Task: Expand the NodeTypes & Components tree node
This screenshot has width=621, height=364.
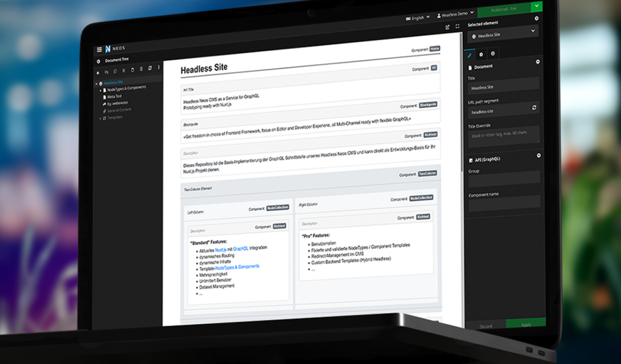Action: [100, 90]
